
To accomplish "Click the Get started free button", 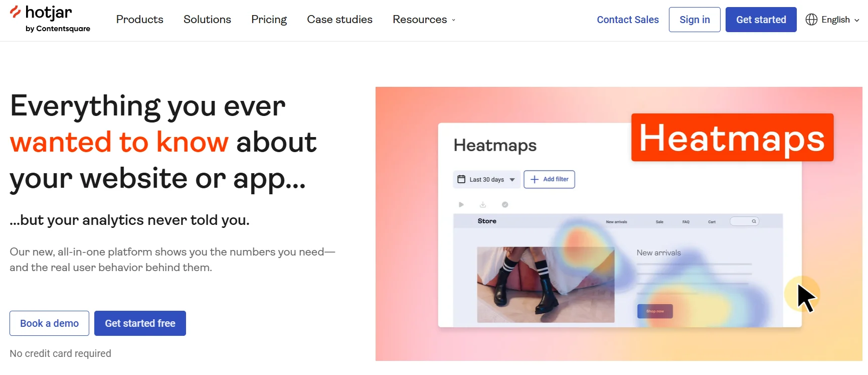I will tap(140, 323).
